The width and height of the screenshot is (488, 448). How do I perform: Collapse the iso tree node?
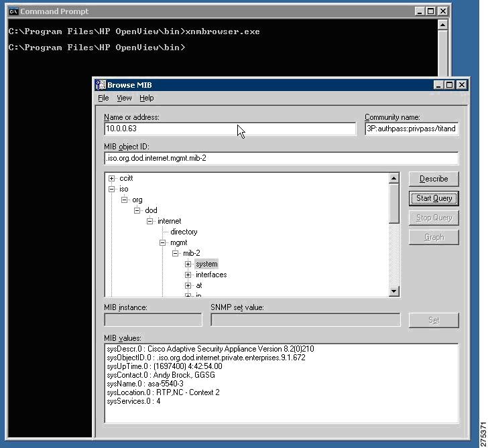pyautogui.click(x=111, y=189)
